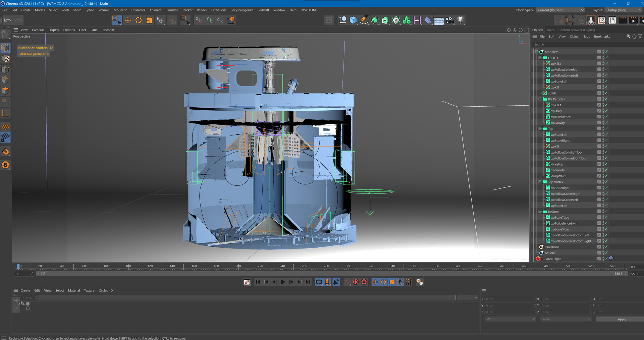Click frame 300 on the timeline ruler
This screenshot has height=340, width=644.
(348, 267)
